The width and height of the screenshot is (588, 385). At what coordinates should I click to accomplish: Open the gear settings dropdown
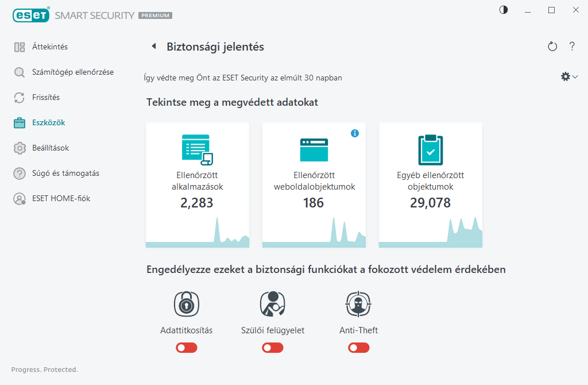[569, 76]
